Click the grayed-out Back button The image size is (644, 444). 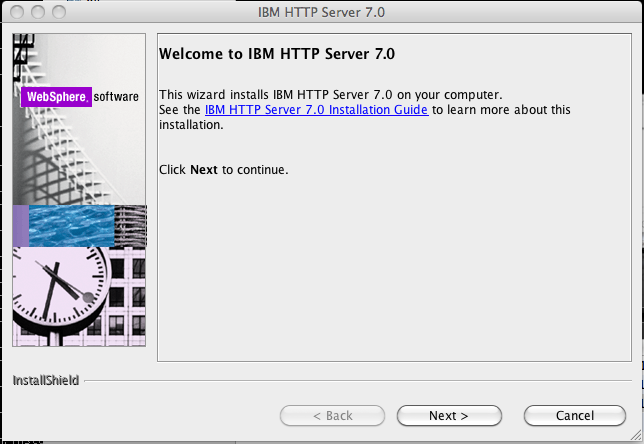[332, 415]
